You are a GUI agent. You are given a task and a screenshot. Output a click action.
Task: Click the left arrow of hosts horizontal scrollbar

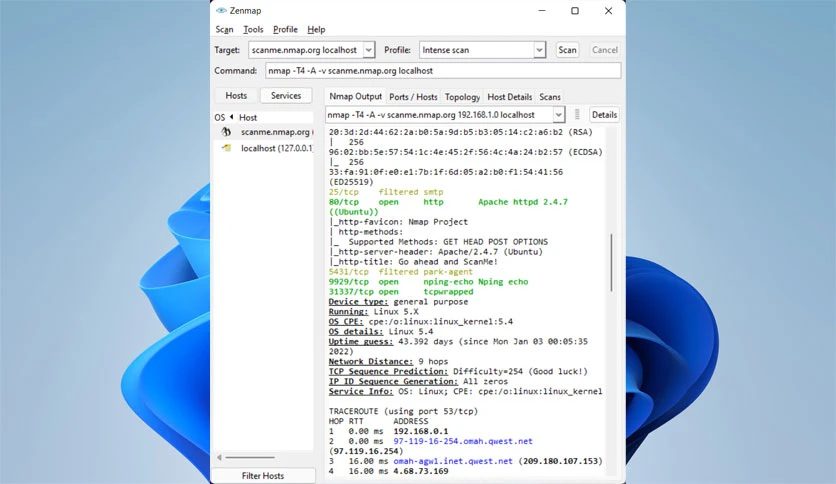click(x=219, y=457)
